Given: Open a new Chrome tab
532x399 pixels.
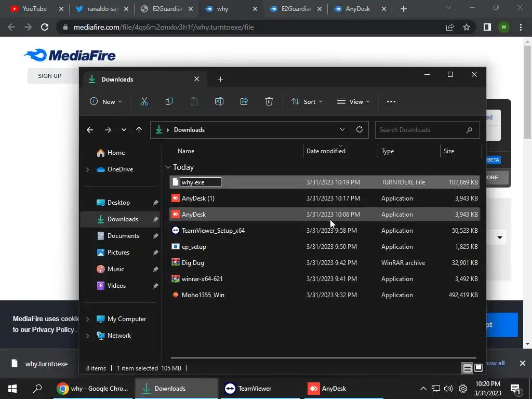Looking at the screenshot, I should click(x=403, y=9).
